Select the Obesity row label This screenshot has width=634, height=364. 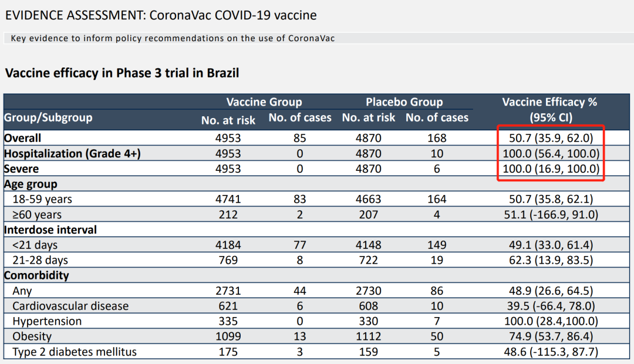(x=32, y=336)
